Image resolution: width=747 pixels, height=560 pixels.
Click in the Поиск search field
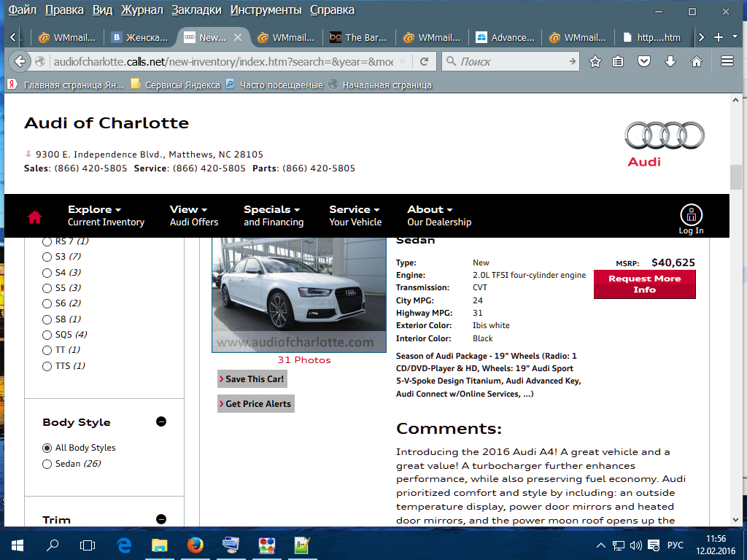coord(511,61)
